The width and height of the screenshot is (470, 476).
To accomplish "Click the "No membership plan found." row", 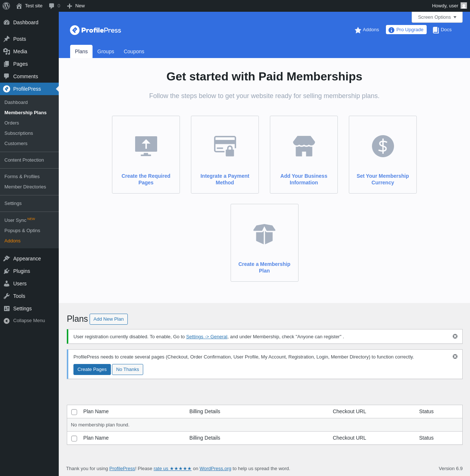I will coord(264,425).
